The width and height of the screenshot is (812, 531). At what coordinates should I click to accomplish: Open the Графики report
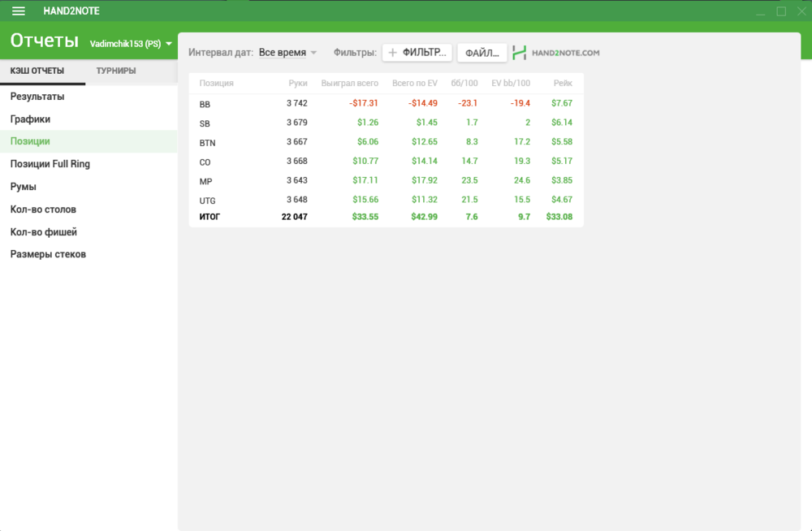[x=30, y=119]
